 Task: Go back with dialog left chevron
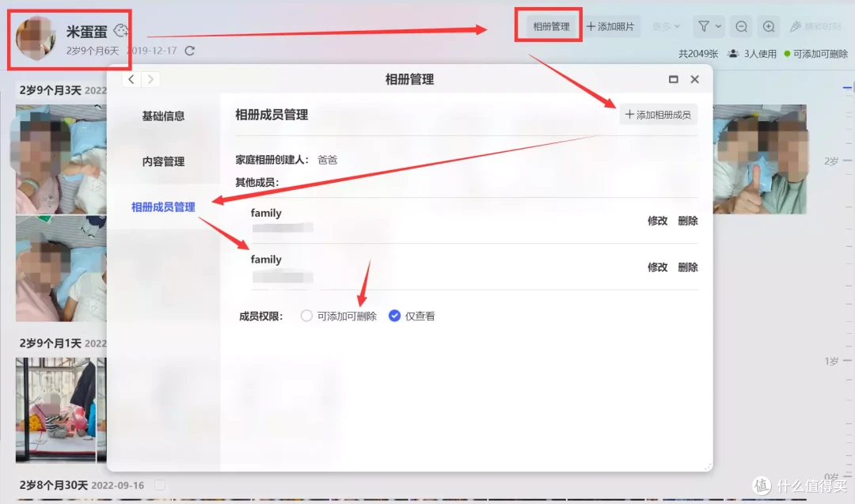coord(131,79)
